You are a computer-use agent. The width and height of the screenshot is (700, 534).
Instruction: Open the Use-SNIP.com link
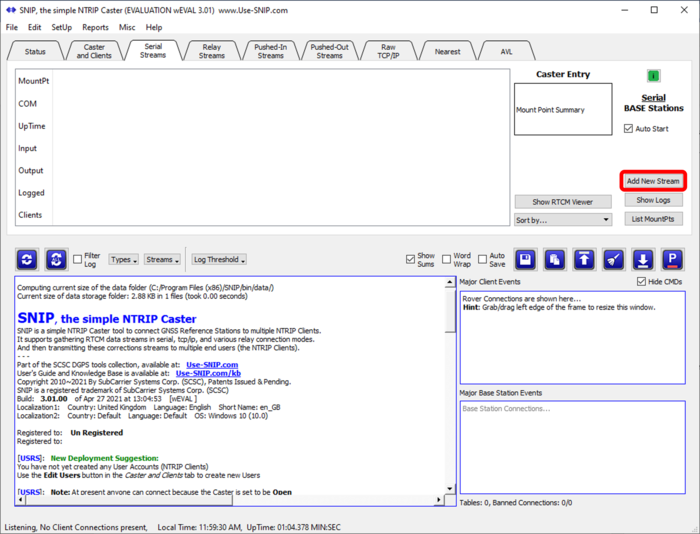[x=212, y=365]
